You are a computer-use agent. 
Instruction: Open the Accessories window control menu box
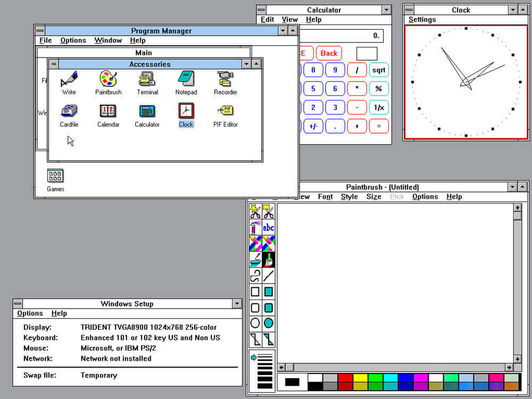(x=54, y=64)
